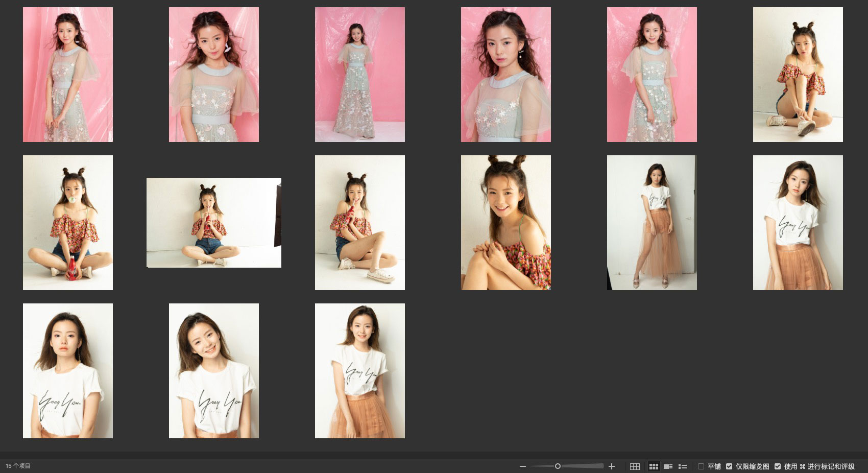The width and height of the screenshot is (868, 473).
Task: Switch to details view layout
Action: click(668, 466)
